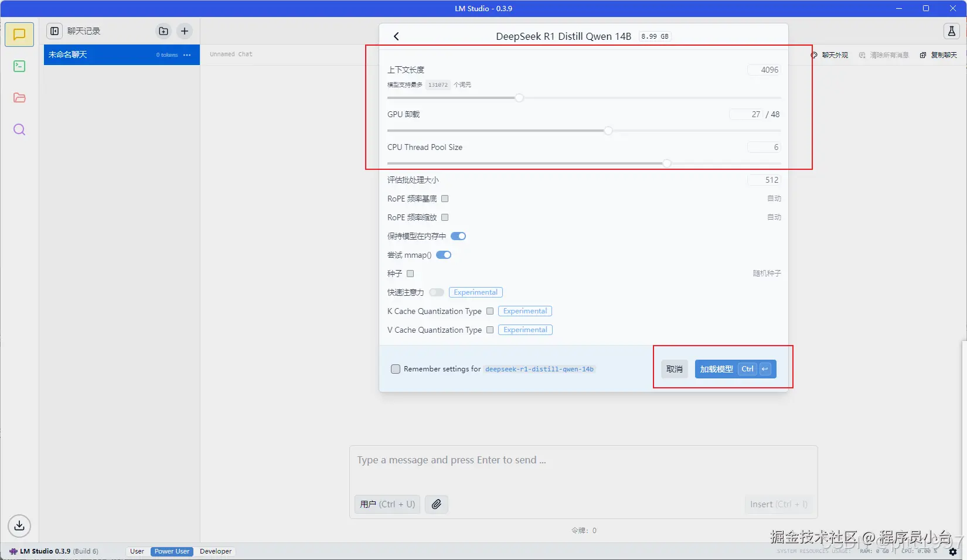Minimize the LM Studio window
Viewport: 967px width, 560px height.
(899, 8)
